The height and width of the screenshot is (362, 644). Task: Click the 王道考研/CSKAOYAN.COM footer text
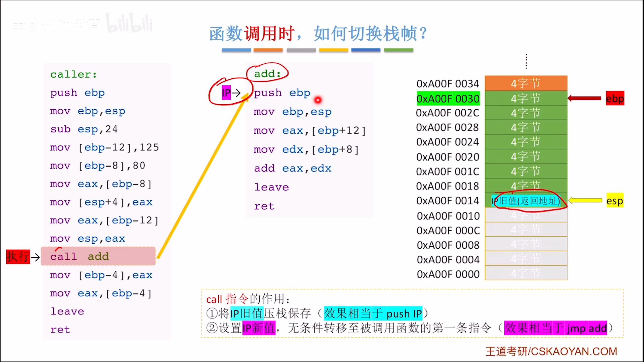pos(551,351)
